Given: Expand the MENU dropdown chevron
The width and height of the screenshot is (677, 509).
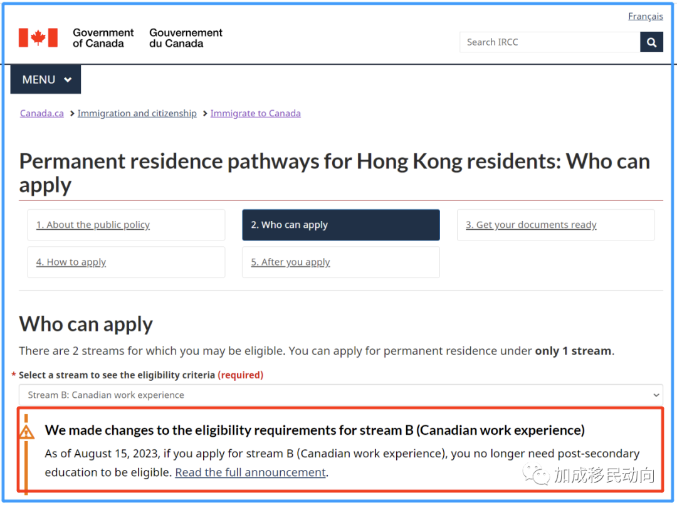Looking at the screenshot, I should (x=68, y=80).
